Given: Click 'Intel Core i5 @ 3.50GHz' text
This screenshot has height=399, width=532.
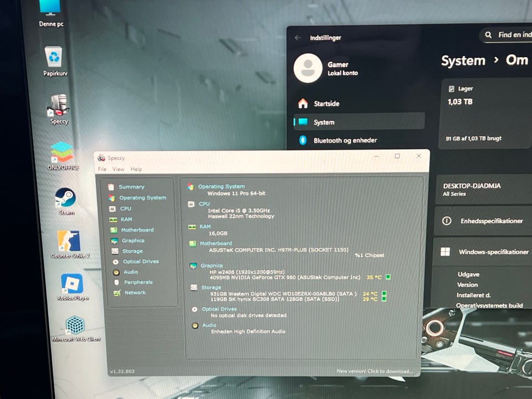Looking at the screenshot, I should 239,211.
